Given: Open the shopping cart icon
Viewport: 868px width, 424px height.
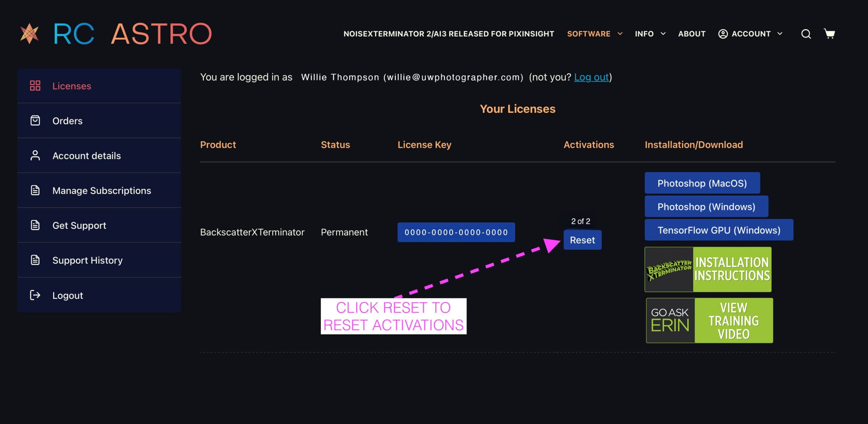Looking at the screenshot, I should [829, 34].
